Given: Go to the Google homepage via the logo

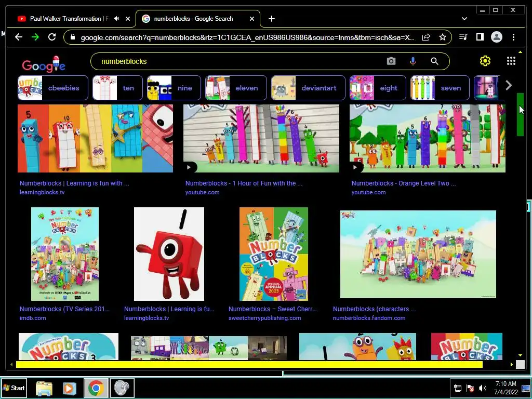Looking at the screenshot, I should pos(44,64).
